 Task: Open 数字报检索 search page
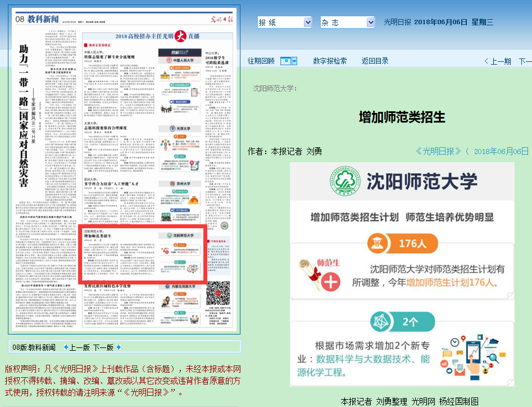pos(330,61)
